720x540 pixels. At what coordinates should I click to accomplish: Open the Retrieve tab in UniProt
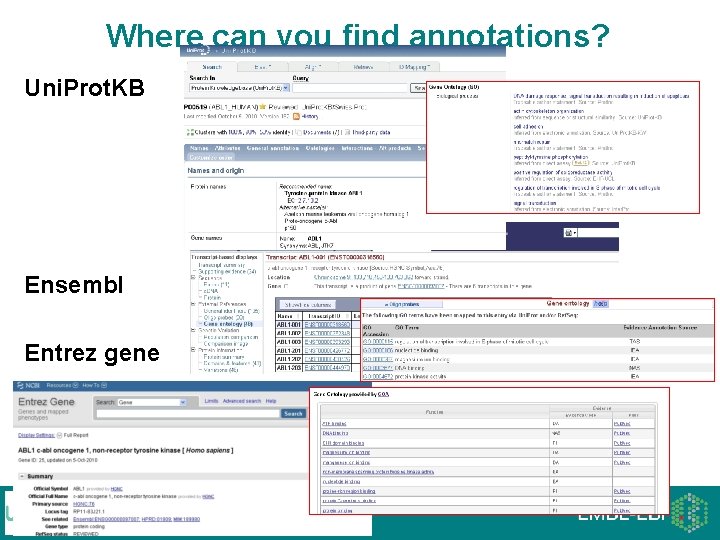[363, 67]
